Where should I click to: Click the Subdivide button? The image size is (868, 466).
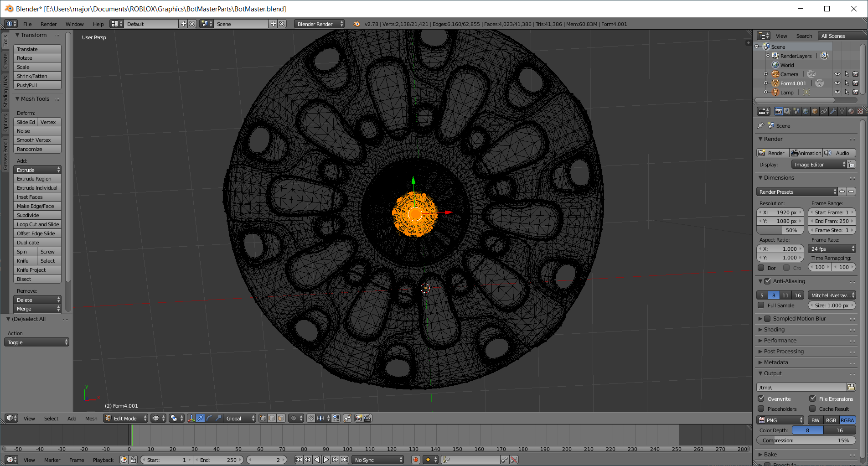(37, 215)
